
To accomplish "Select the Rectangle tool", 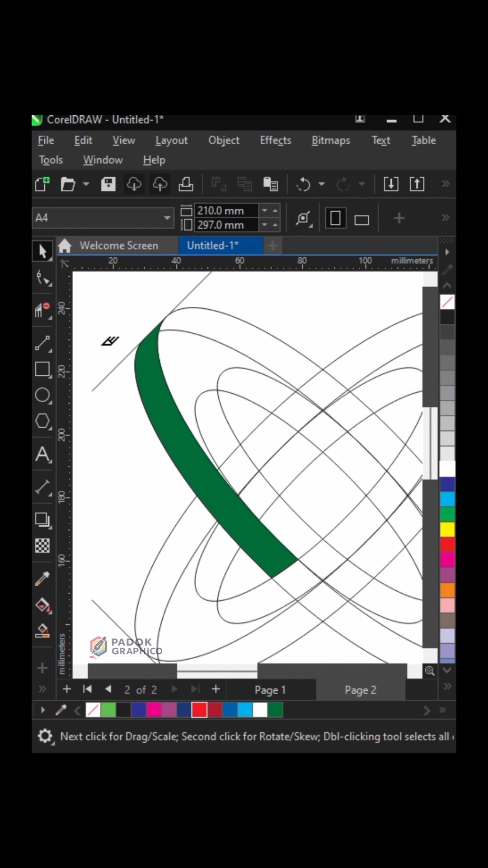I will tap(42, 369).
